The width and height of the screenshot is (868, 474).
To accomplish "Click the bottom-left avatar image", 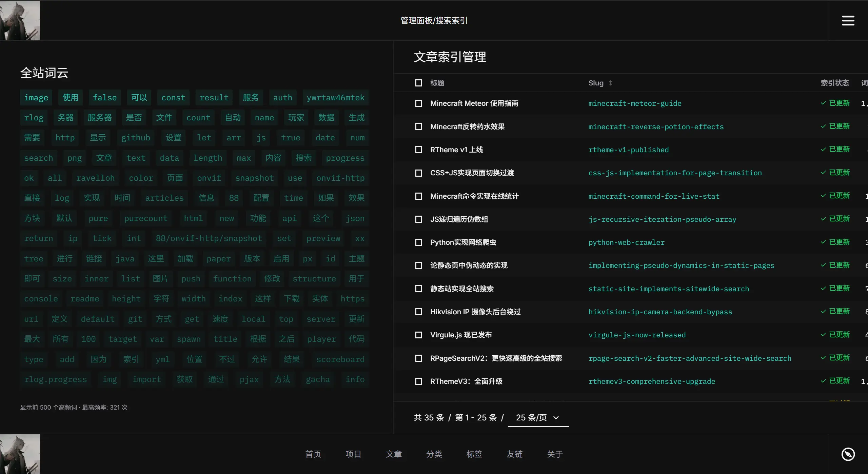I will (x=20, y=454).
